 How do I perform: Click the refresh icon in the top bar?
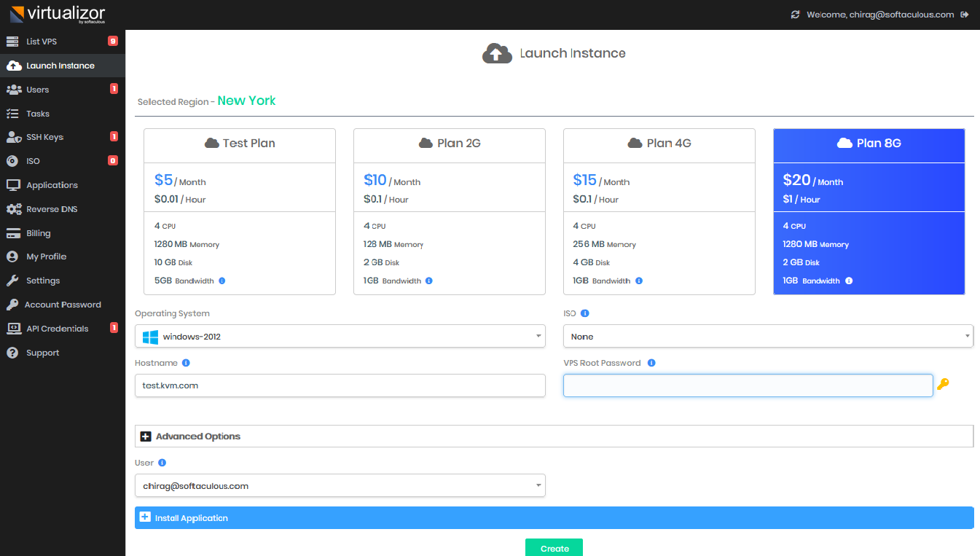click(x=793, y=13)
